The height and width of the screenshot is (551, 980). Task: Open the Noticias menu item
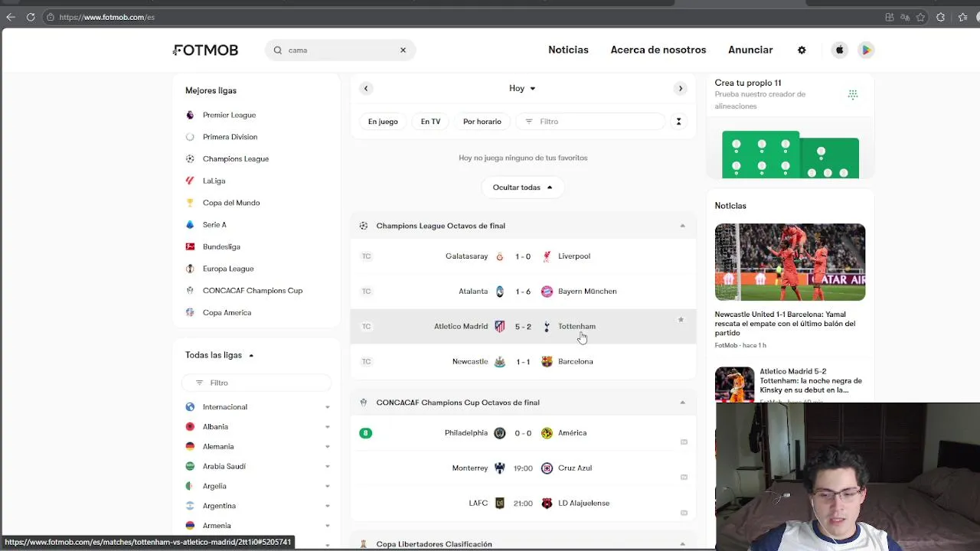tap(568, 50)
